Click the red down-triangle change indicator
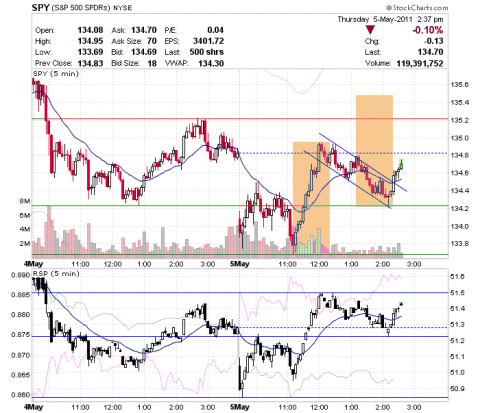The image size is (480, 413). (x=370, y=30)
